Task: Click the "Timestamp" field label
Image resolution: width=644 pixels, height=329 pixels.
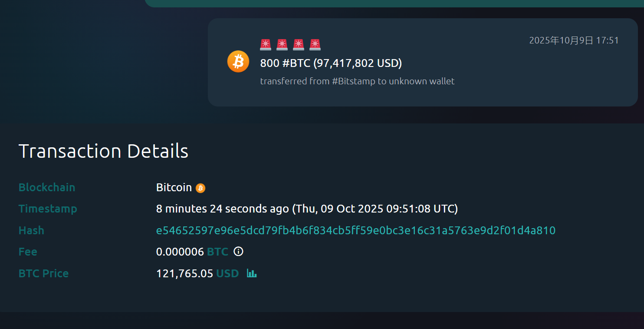Action: [x=48, y=209]
